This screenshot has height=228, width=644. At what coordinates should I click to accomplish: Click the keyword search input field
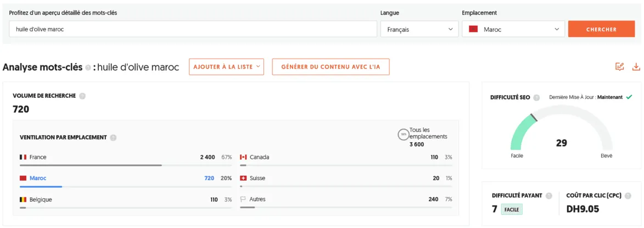click(x=193, y=29)
